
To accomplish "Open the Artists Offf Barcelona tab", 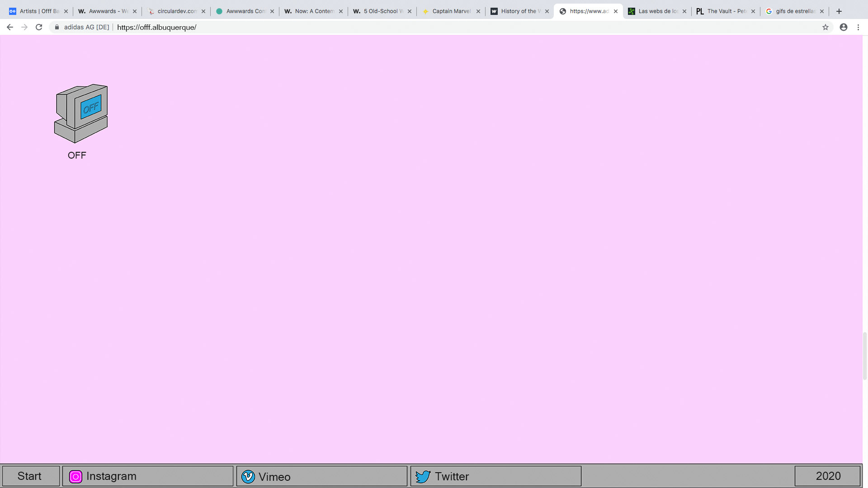I will 38,11.
